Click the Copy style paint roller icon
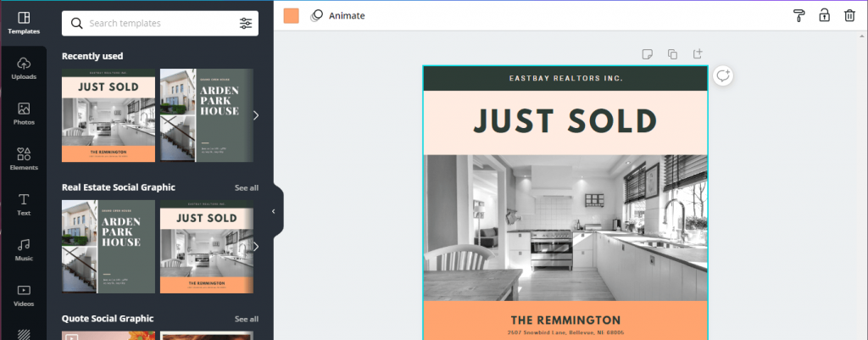This screenshot has width=868, height=340. click(798, 15)
